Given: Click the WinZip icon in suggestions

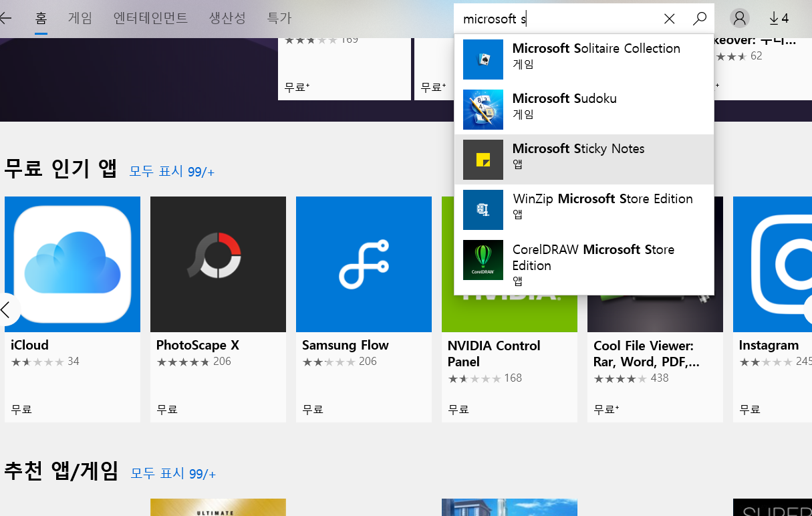Looking at the screenshot, I should pos(483,210).
